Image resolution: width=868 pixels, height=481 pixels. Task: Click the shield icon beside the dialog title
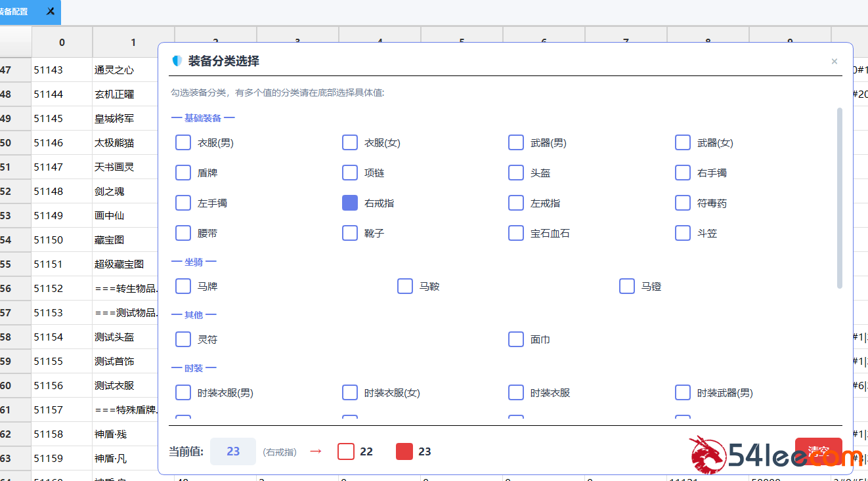click(x=177, y=61)
